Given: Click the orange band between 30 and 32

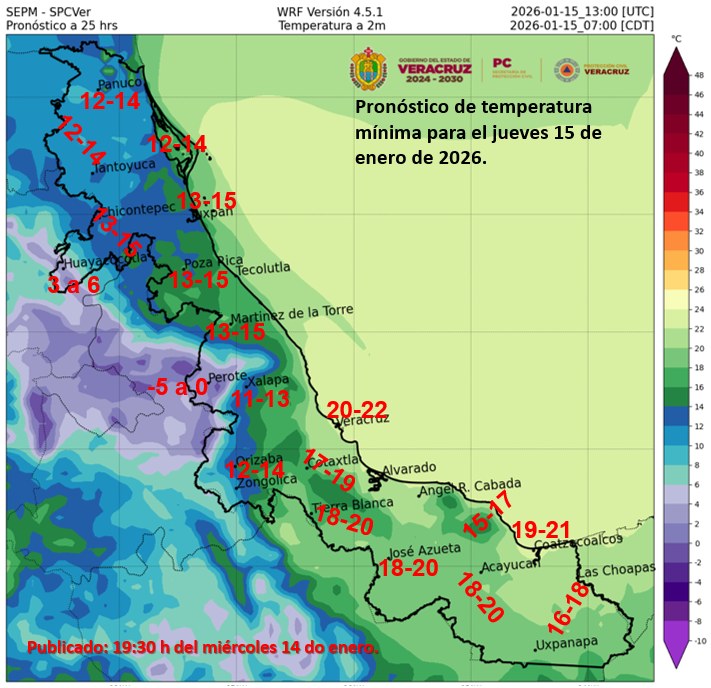Looking at the screenshot, I should [x=676, y=240].
